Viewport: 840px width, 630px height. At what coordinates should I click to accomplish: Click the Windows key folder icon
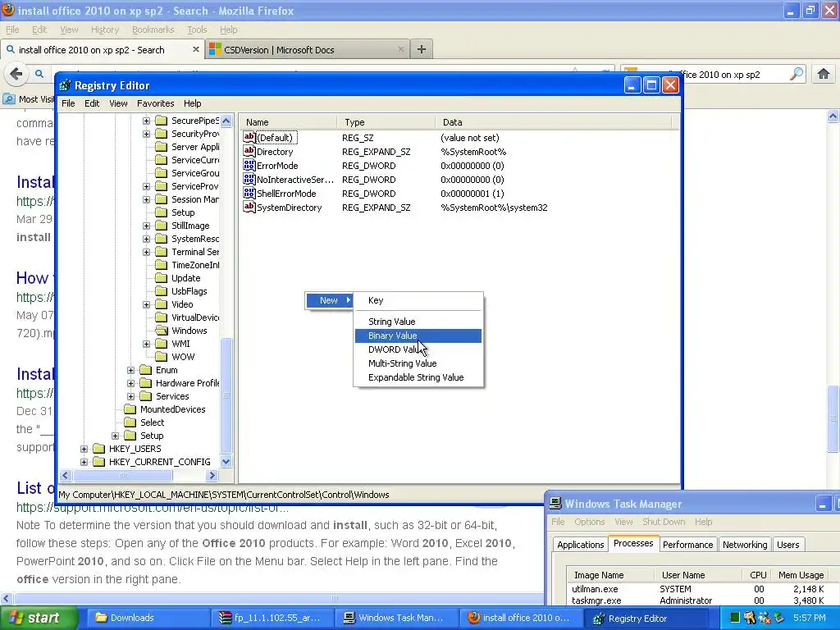point(162,331)
